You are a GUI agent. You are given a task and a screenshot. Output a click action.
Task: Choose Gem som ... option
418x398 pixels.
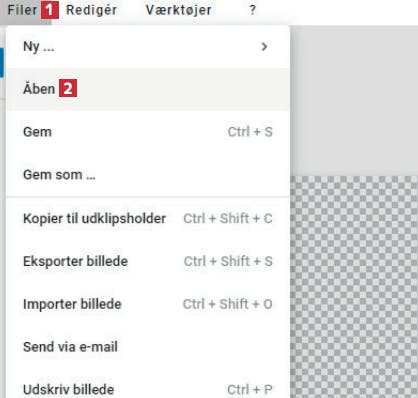148,175
